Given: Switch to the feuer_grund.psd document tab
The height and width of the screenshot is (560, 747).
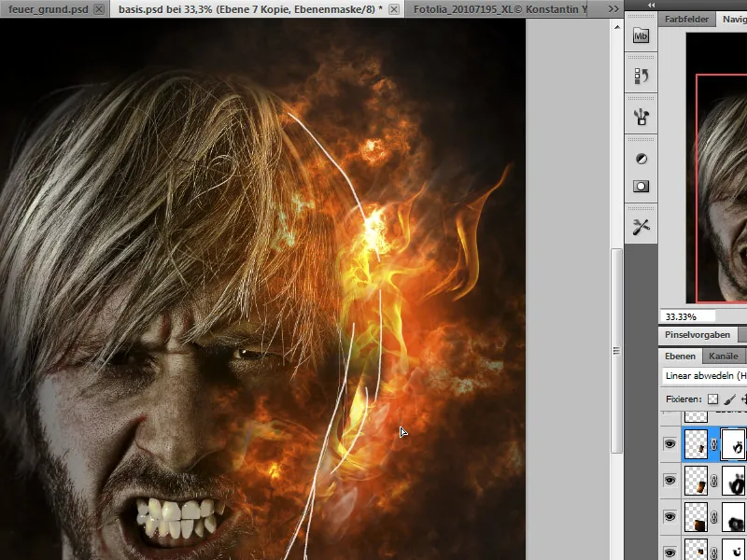Looking at the screenshot, I should pos(49,9).
